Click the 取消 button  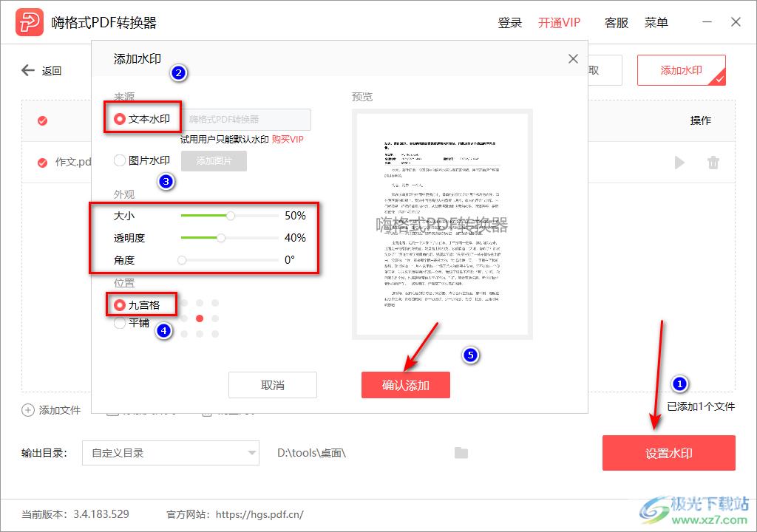[273, 385]
